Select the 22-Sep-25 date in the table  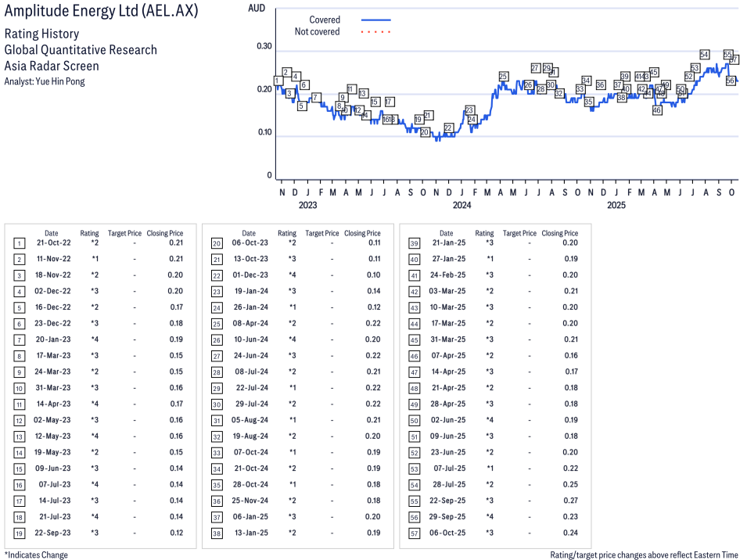tap(446, 501)
